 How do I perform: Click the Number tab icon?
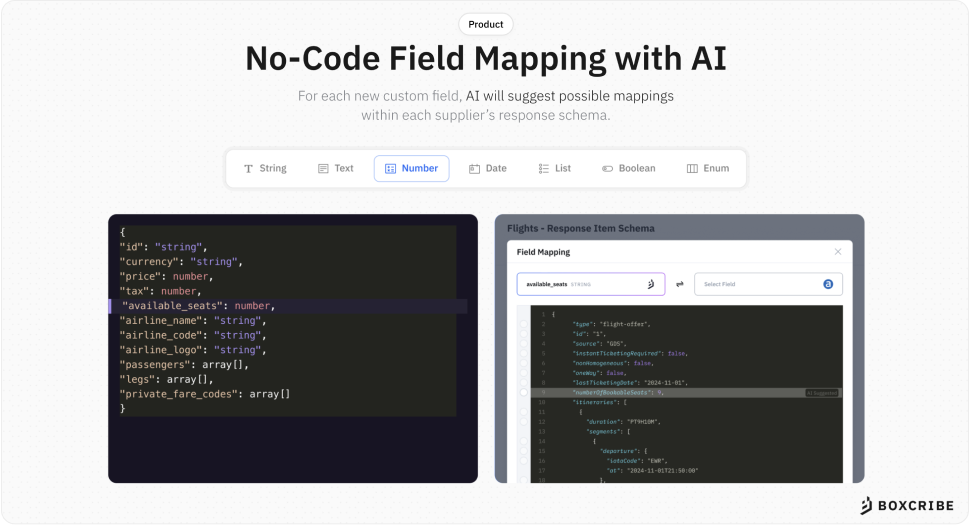coord(390,169)
